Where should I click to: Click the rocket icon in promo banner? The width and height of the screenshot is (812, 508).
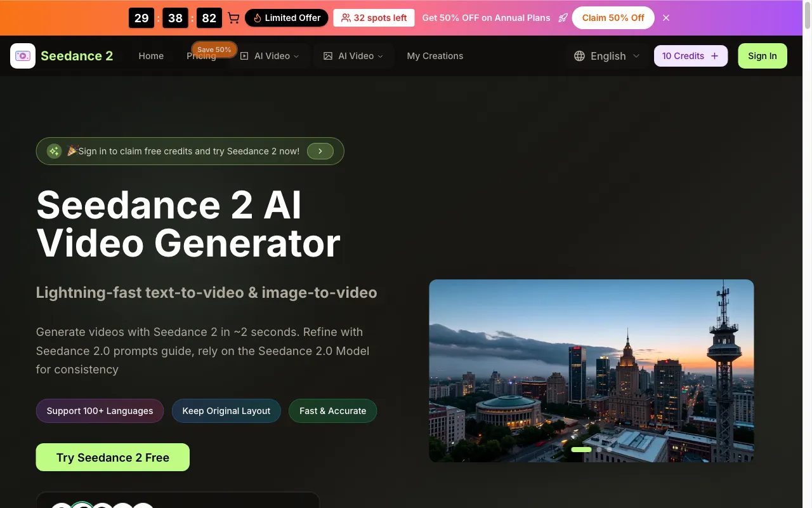point(563,18)
